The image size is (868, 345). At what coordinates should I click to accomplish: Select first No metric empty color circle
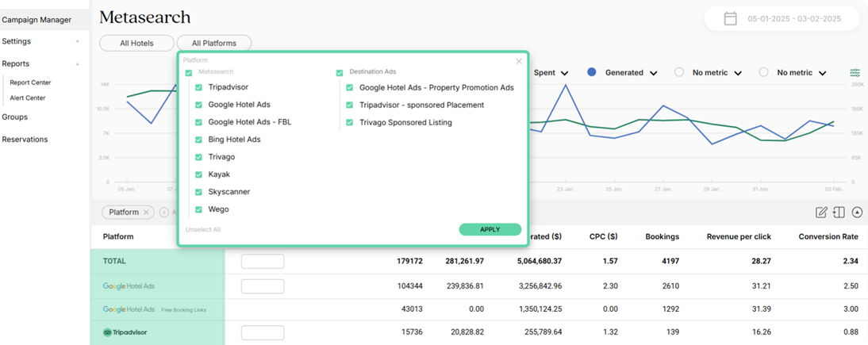679,72
